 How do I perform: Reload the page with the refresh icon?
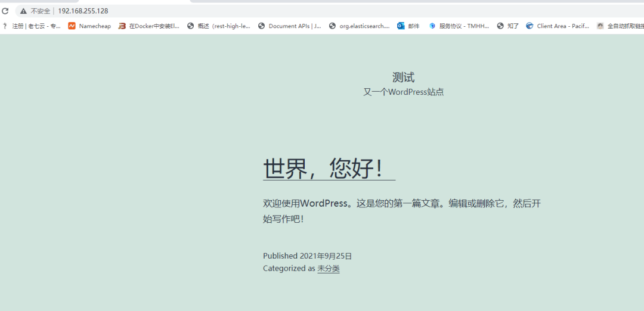click(5, 11)
